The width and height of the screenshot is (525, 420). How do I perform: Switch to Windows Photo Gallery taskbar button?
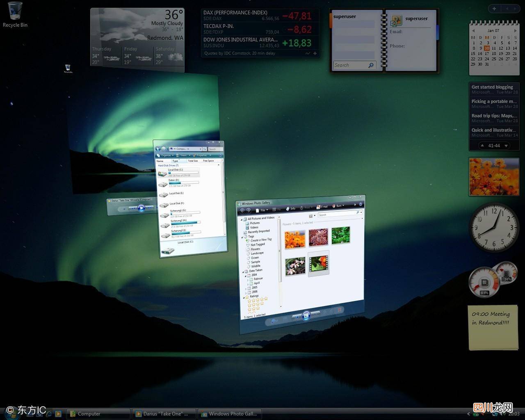coord(229,414)
